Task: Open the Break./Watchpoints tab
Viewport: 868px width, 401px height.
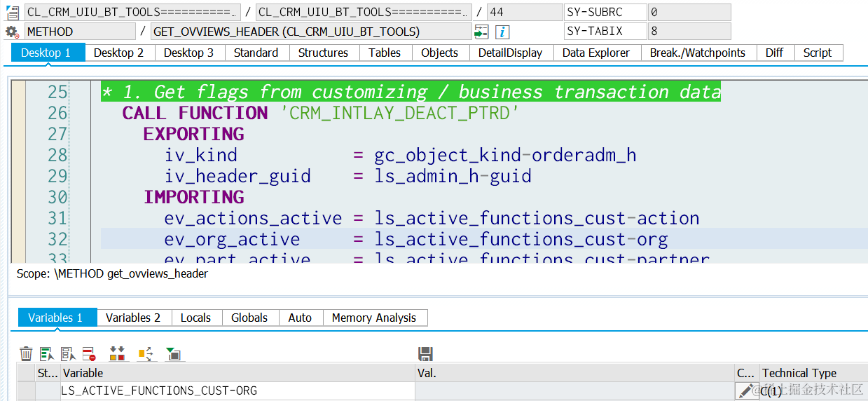Action: (698, 53)
